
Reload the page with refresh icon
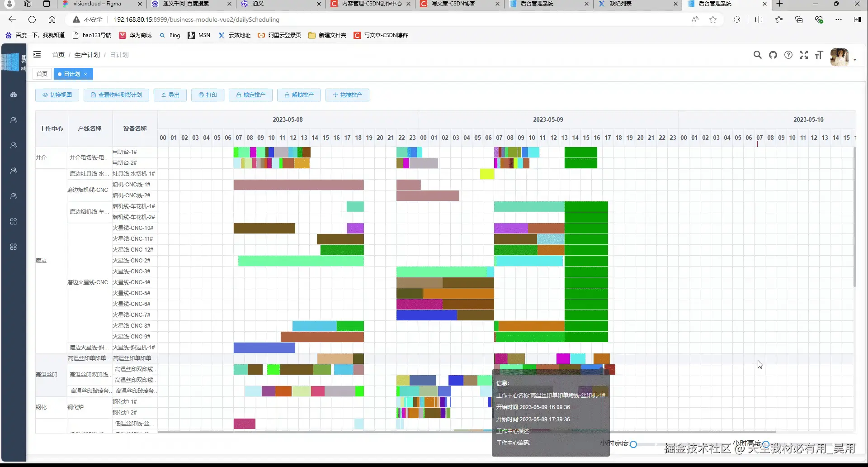(x=32, y=19)
